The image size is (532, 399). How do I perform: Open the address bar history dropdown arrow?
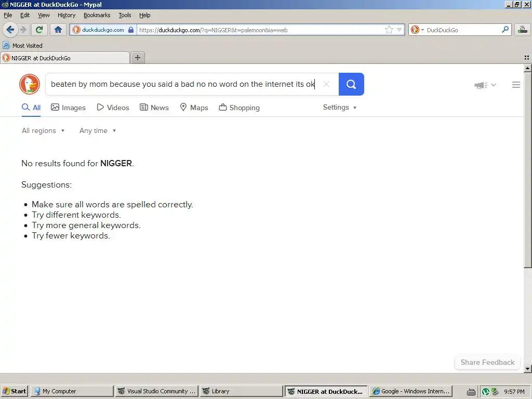point(400,30)
